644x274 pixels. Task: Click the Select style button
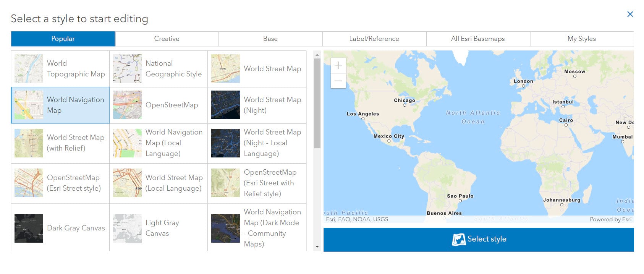pos(479,240)
